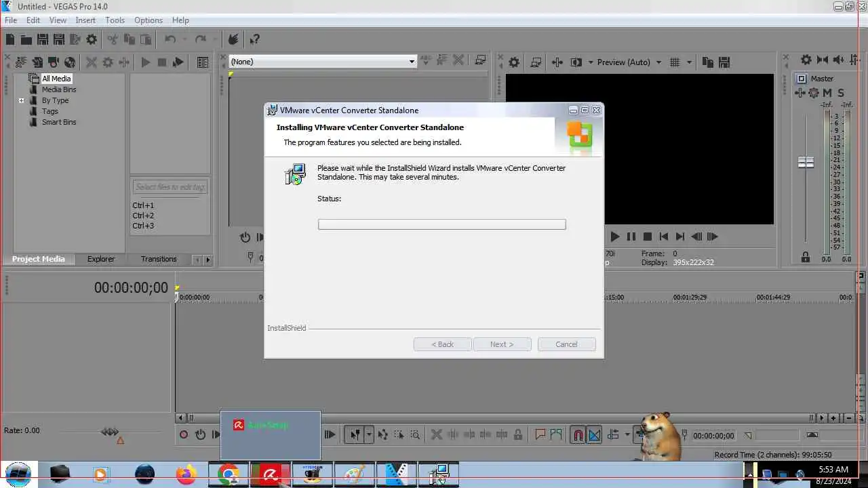Image resolution: width=868 pixels, height=488 pixels.
Task: Open Master Bus audio properties gear
Action: pyautogui.click(x=806, y=60)
